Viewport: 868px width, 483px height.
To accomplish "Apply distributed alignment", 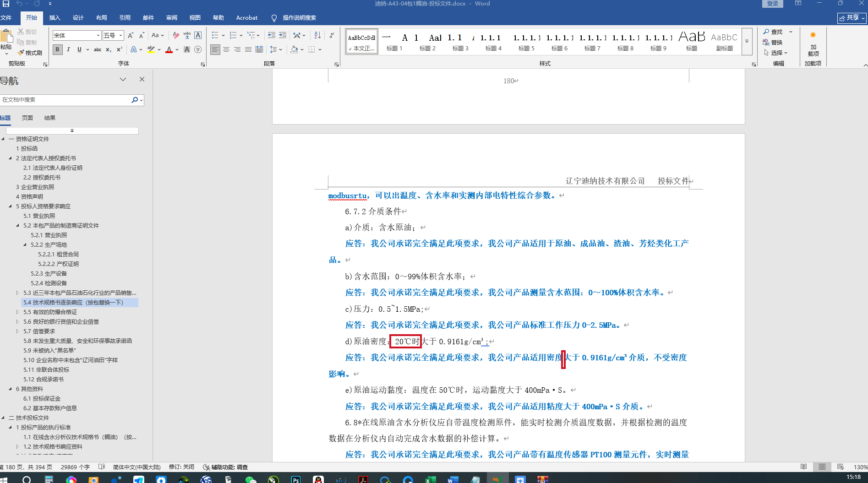I will point(259,49).
